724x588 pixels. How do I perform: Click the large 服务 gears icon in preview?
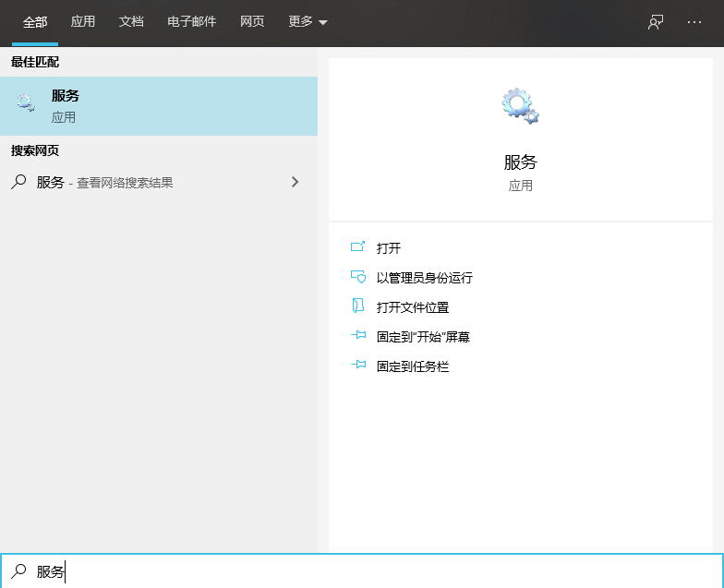(521, 106)
